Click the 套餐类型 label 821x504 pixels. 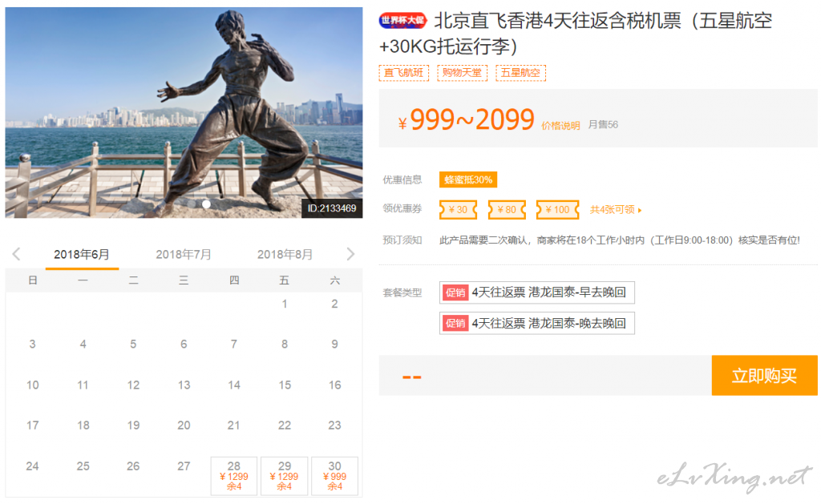(x=402, y=292)
